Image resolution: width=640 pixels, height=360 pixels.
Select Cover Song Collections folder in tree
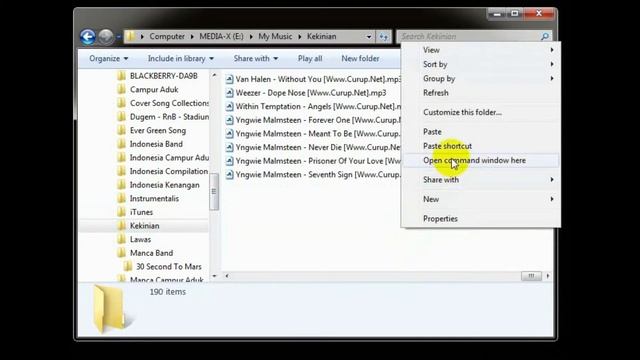(x=169, y=103)
